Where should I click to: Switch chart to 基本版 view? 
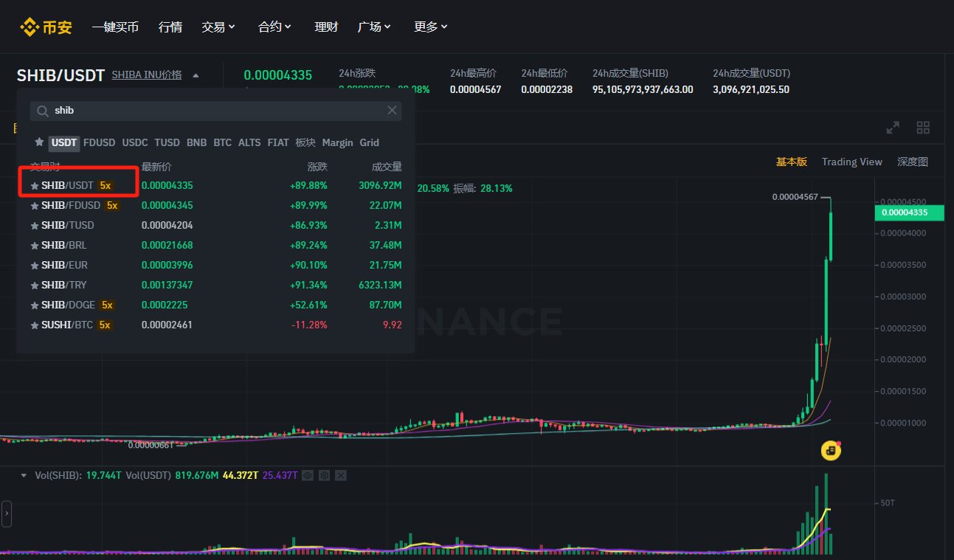[x=792, y=162]
